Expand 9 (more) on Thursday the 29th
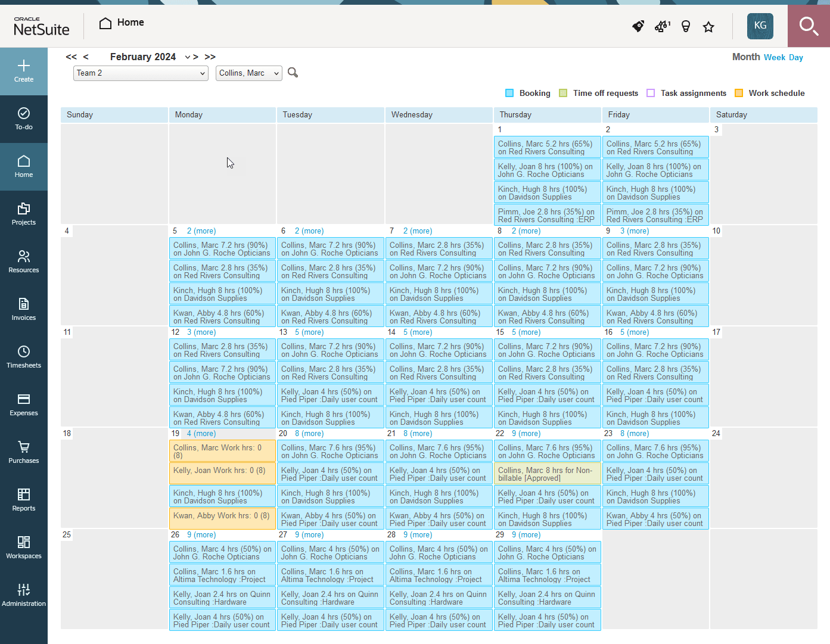Image resolution: width=830 pixels, height=644 pixels. click(526, 535)
